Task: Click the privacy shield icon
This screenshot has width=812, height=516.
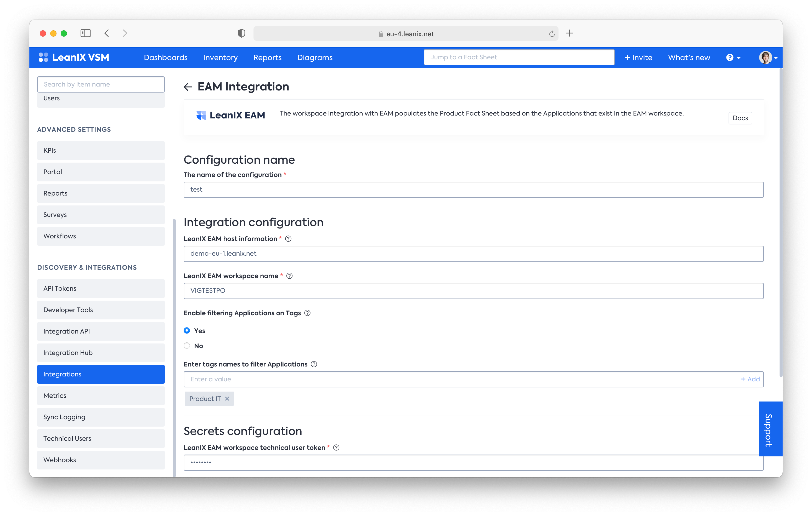Action: coord(241,33)
